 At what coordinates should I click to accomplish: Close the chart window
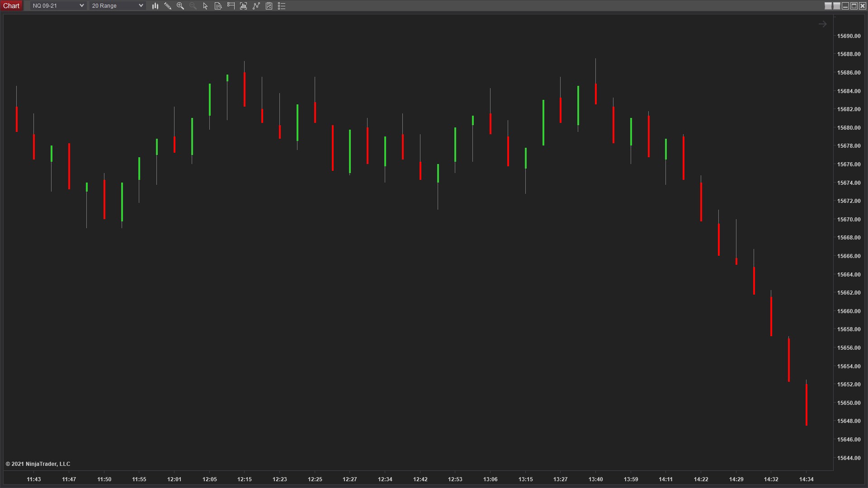pos(863,6)
